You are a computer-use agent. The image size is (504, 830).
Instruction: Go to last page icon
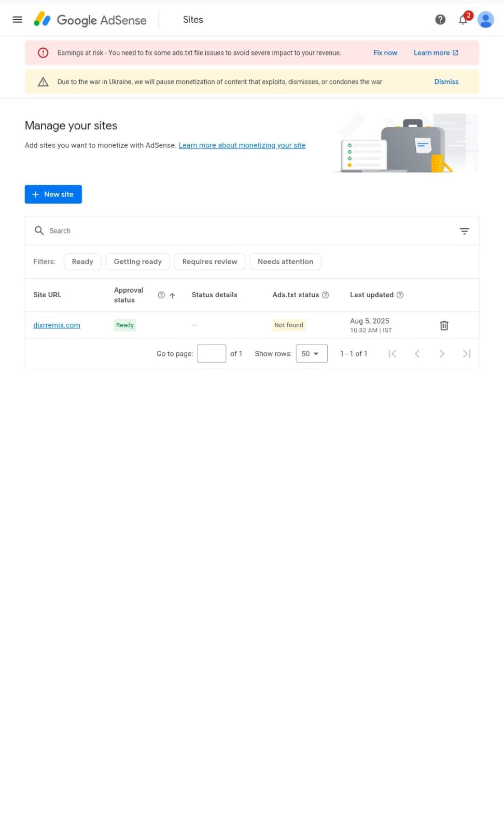[467, 354]
